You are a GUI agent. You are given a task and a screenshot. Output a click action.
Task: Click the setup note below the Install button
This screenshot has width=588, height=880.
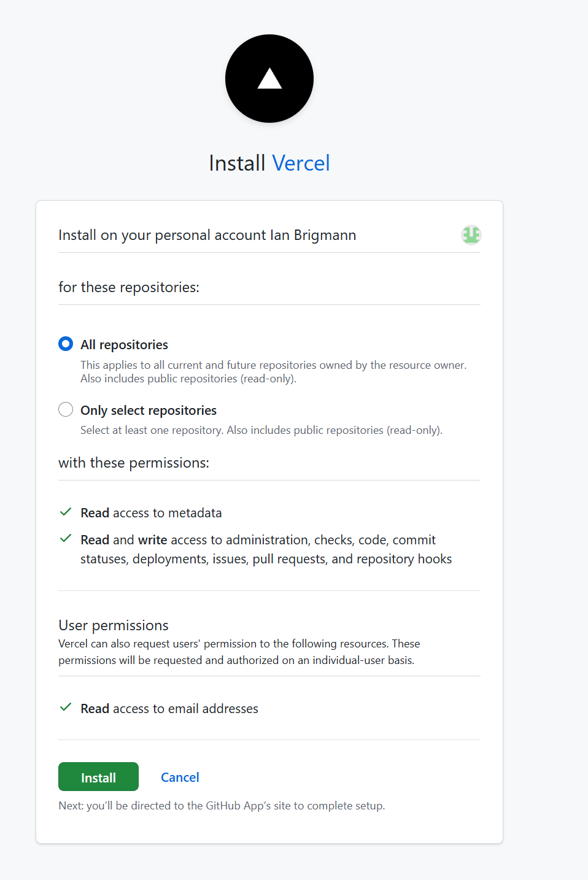pos(222,805)
